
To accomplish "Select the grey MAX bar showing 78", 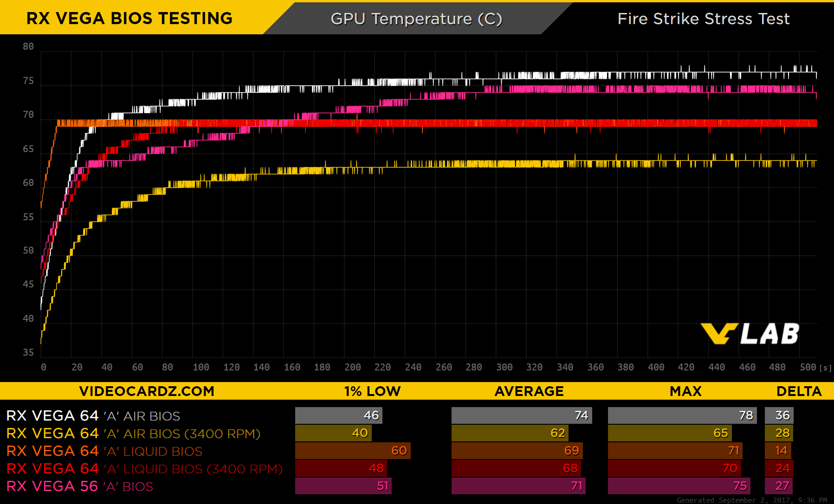I will [682, 415].
